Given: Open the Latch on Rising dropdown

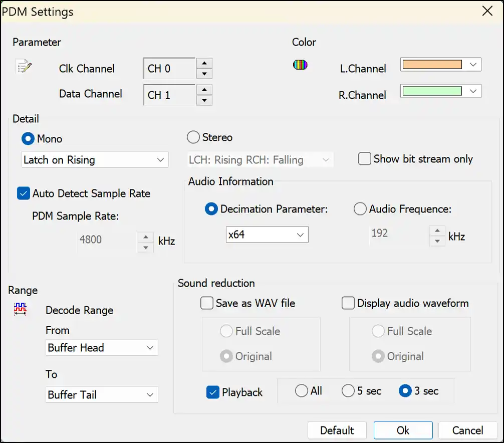Looking at the screenshot, I should (95, 160).
